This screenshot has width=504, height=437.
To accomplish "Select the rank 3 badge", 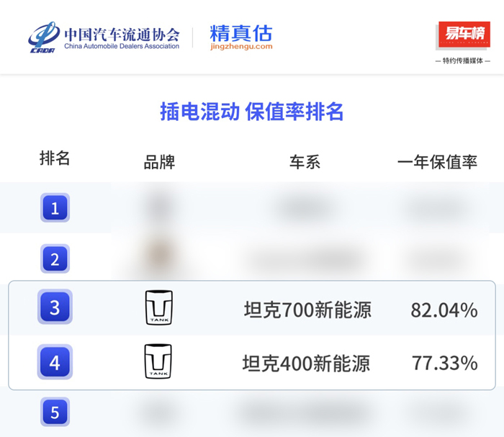I will pyautogui.click(x=55, y=308).
